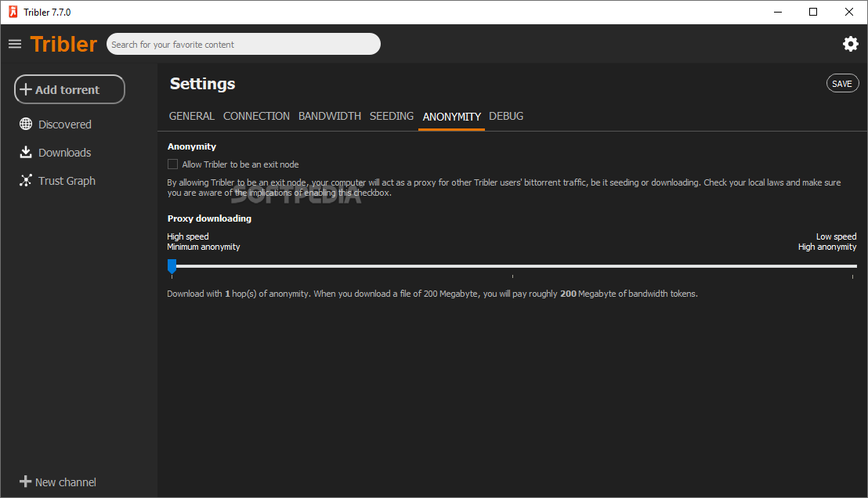Select the Anonymity tab
This screenshot has width=868, height=498.
click(452, 117)
